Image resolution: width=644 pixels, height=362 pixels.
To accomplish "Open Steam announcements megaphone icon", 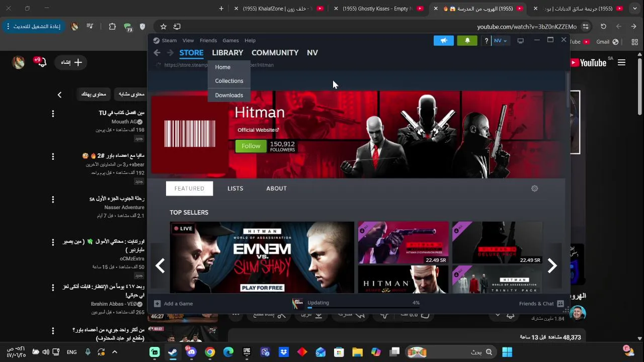I will (444, 41).
